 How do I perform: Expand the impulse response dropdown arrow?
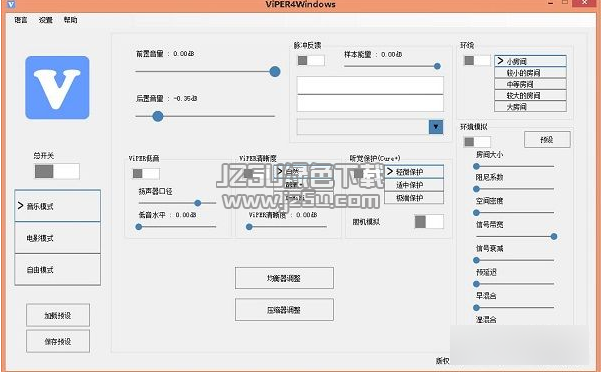pyautogui.click(x=436, y=127)
